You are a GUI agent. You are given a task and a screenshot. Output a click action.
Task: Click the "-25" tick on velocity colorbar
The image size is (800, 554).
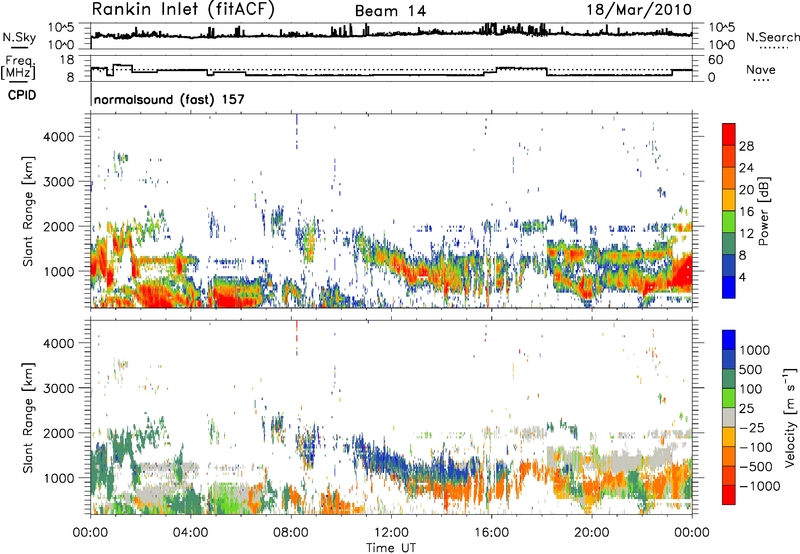click(752, 427)
